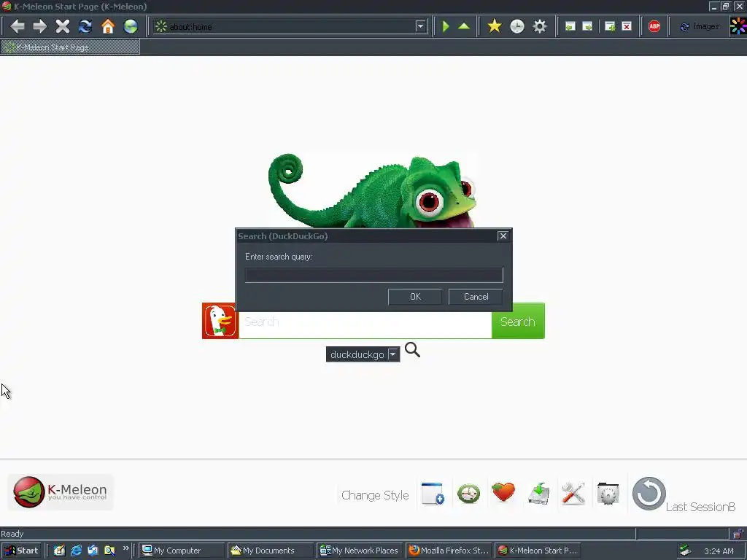Click the K-Meleon you have control logo
The width and height of the screenshot is (747, 560).
coord(61,492)
